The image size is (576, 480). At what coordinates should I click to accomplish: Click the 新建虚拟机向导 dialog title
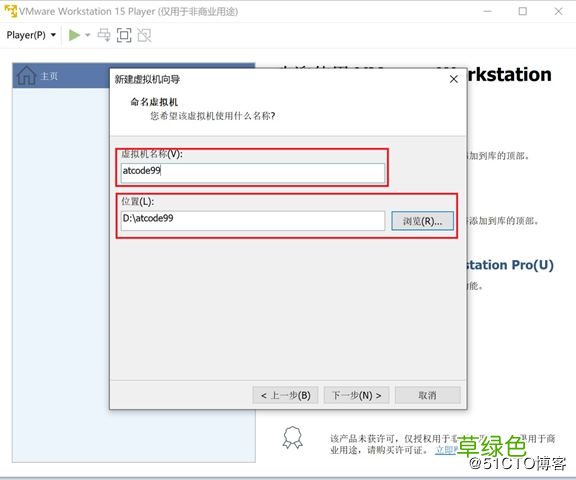point(147,79)
